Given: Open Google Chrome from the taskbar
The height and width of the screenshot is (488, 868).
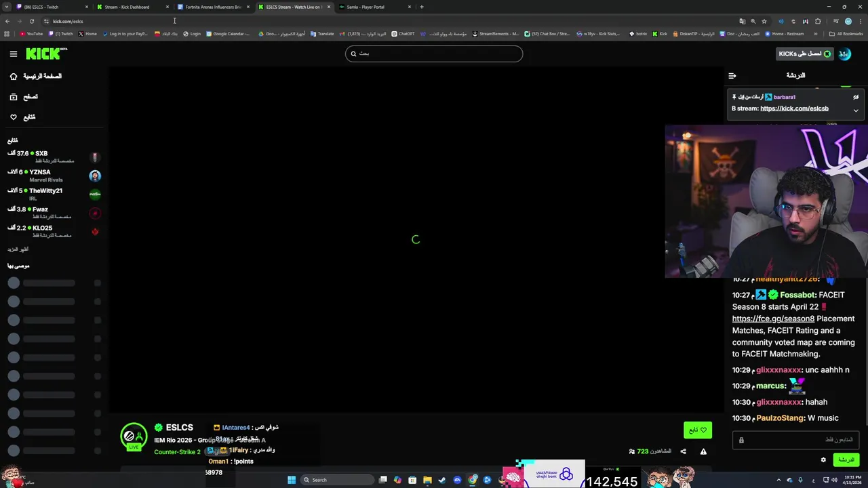Looking at the screenshot, I should pos(473,480).
